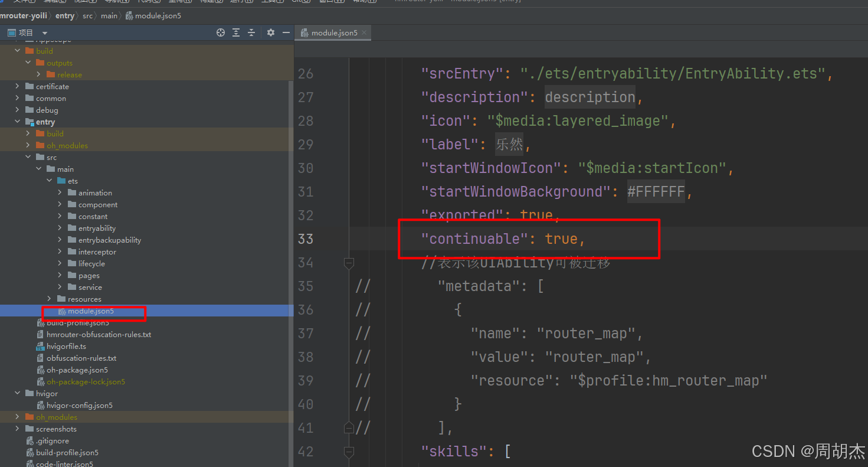
Task: Click "$media:layered_image" icon value
Action: pyautogui.click(x=577, y=120)
